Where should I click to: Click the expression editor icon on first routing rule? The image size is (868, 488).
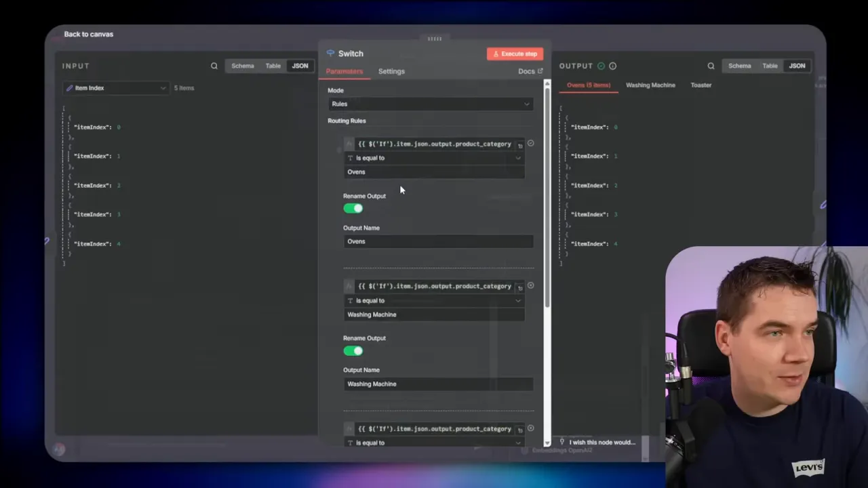point(520,144)
